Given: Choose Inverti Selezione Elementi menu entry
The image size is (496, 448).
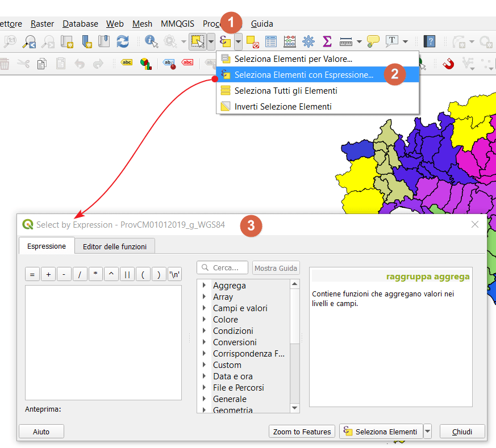Looking at the screenshot, I should pyautogui.click(x=282, y=106).
